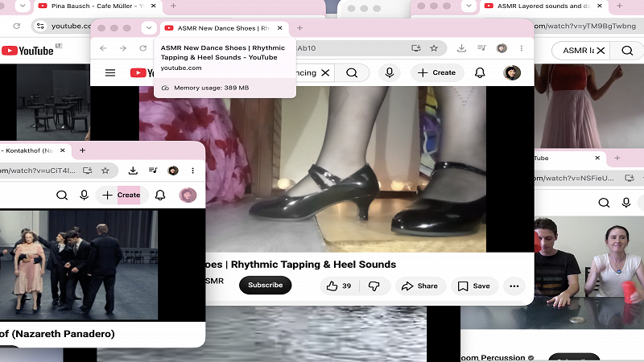Open media controls icon in Kontakthof window
This screenshot has width=644, height=362.
point(153,171)
